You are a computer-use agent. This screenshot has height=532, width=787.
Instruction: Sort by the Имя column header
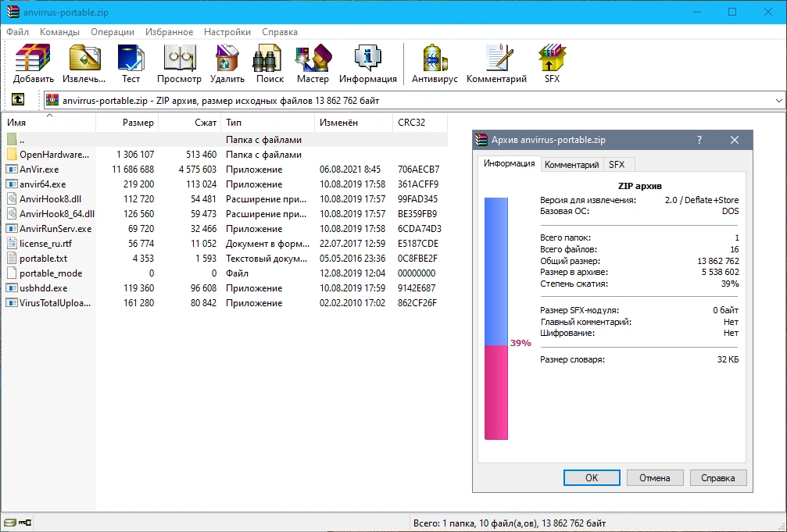click(x=48, y=123)
